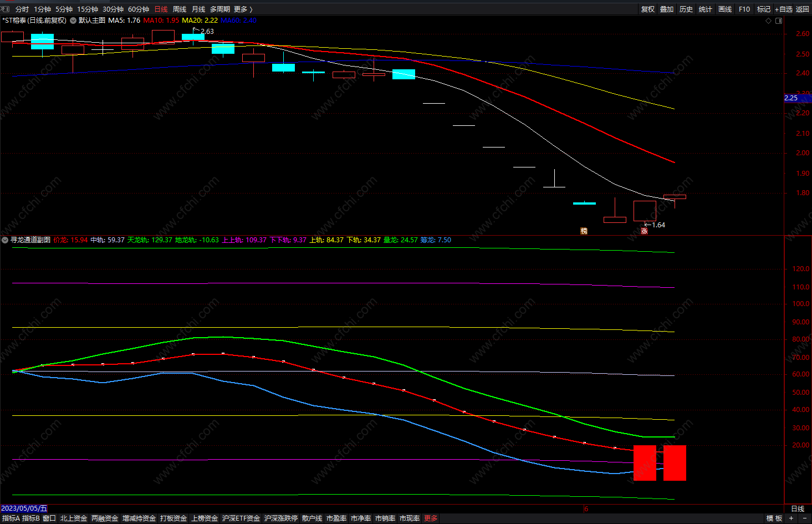
Task: Click the 复权 button in the toolbar
Action: point(648,9)
